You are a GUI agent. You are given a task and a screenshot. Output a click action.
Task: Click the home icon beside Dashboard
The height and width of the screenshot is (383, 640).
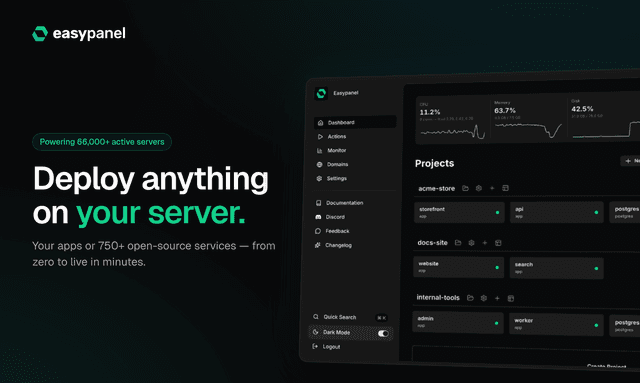320,122
